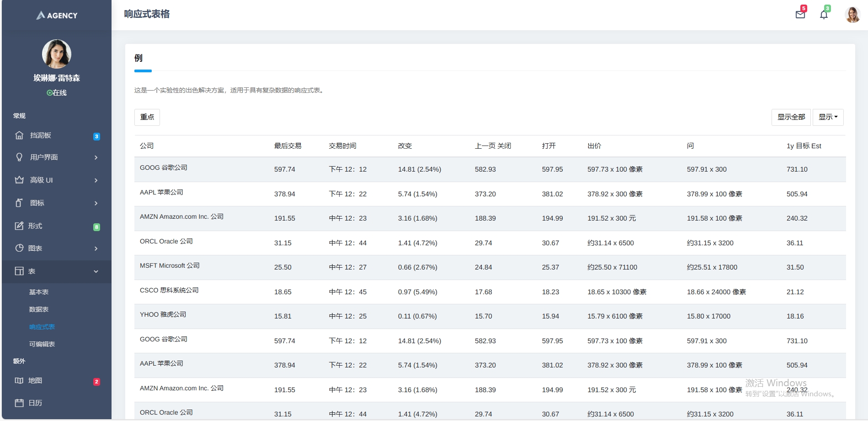Click the edit icon next to 形式

pyautogui.click(x=19, y=226)
